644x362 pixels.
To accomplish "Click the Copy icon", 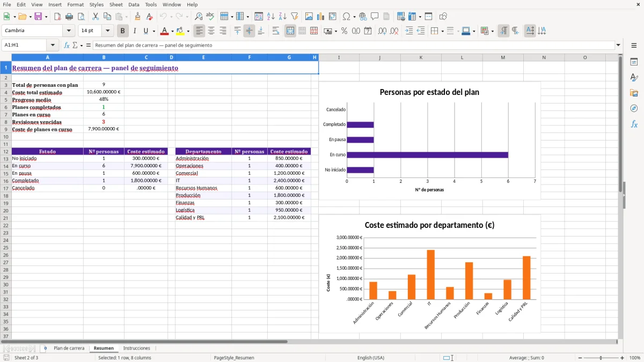I will 107,17.
